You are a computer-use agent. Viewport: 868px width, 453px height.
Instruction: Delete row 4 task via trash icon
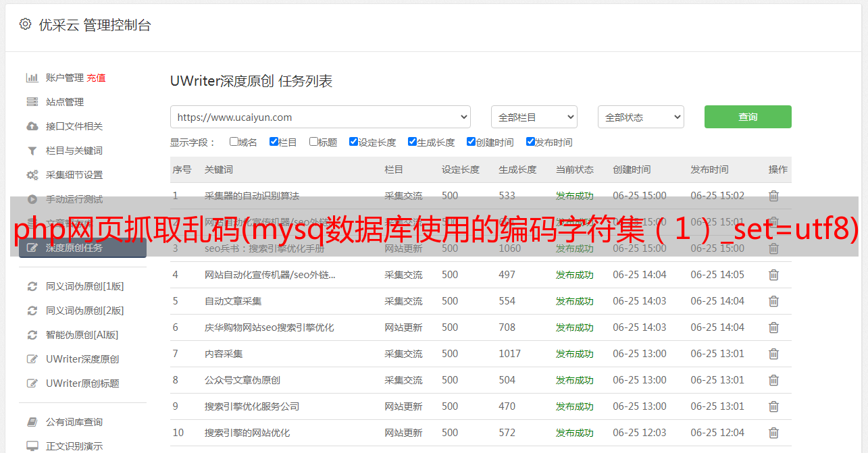point(773,275)
